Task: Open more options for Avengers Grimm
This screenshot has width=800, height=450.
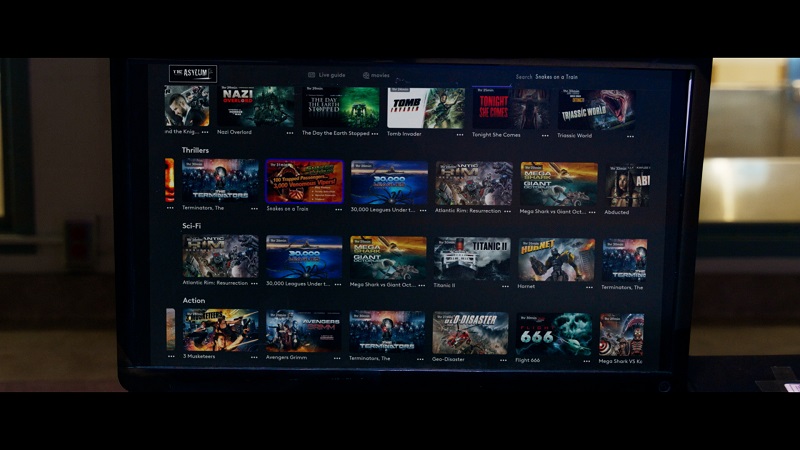Action: [x=337, y=358]
